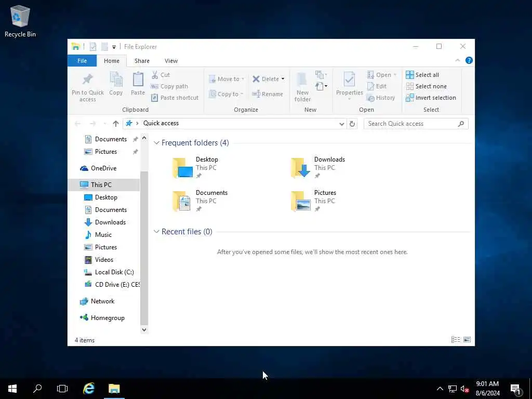Click the Paste clipboard icon
Image resolution: width=532 pixels, height=399 pixels.
[x=138, y=79]
